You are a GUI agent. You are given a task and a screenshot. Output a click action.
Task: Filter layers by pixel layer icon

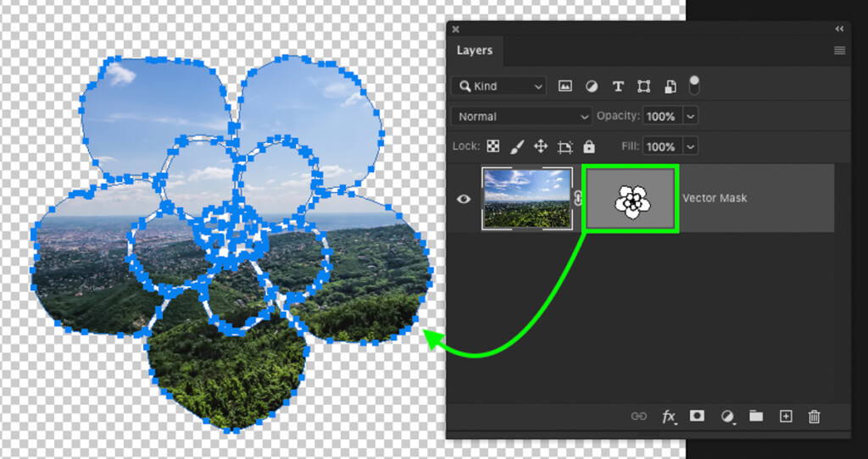click(565, 86)
